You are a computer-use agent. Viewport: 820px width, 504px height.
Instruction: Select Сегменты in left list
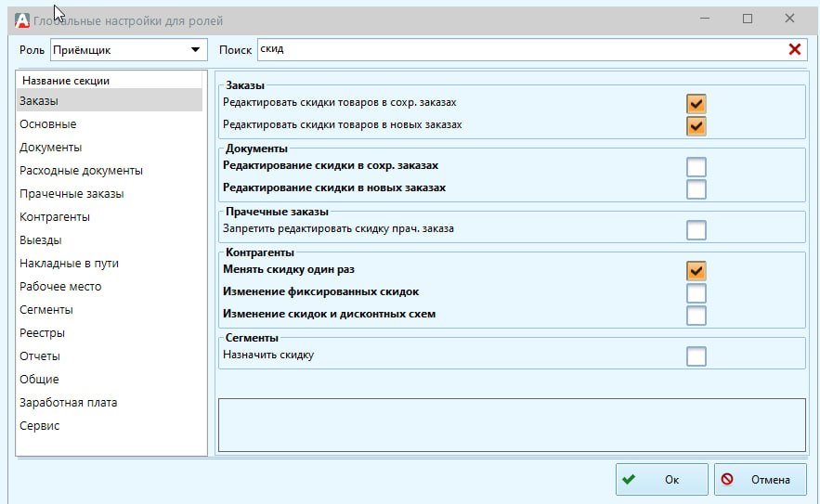coord(110,309)
